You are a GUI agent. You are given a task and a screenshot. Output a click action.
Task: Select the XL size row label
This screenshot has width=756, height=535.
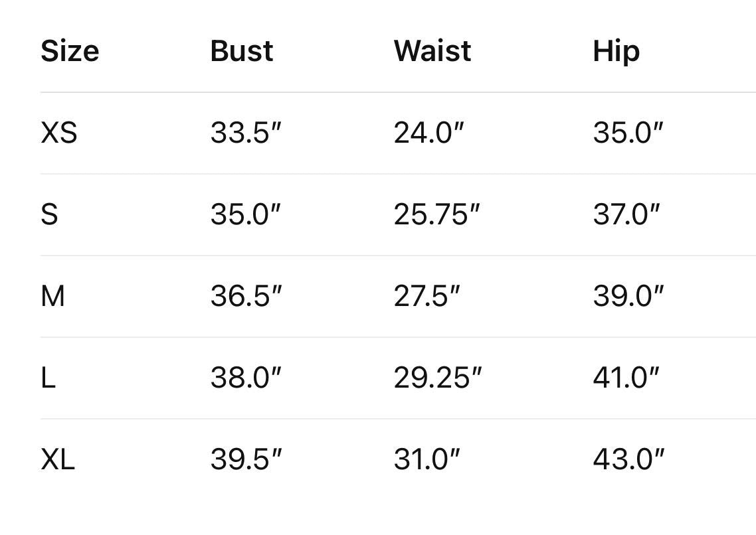tap(58, 459)
